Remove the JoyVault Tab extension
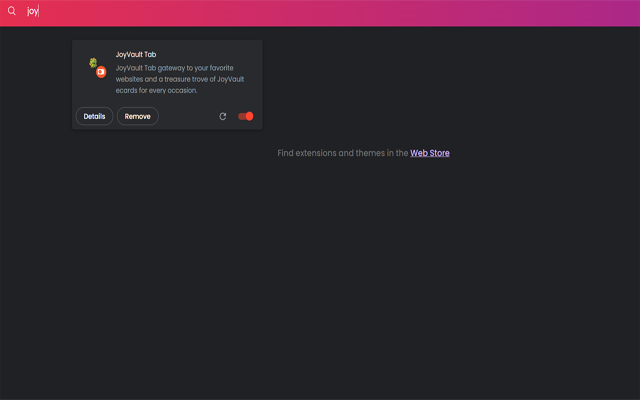The image size is (640, 400). (138, 116)
